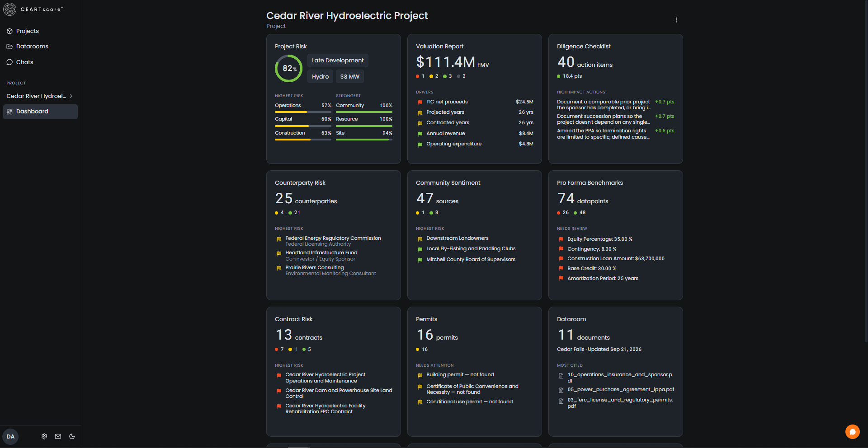Open the Contract Risk card title

point(294,319)
